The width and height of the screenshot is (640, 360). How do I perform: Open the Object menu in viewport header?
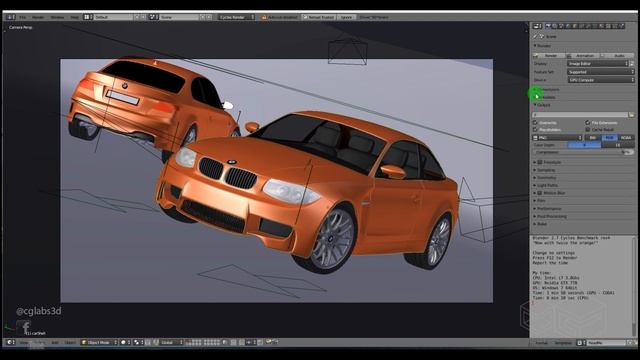click(70, 342)
